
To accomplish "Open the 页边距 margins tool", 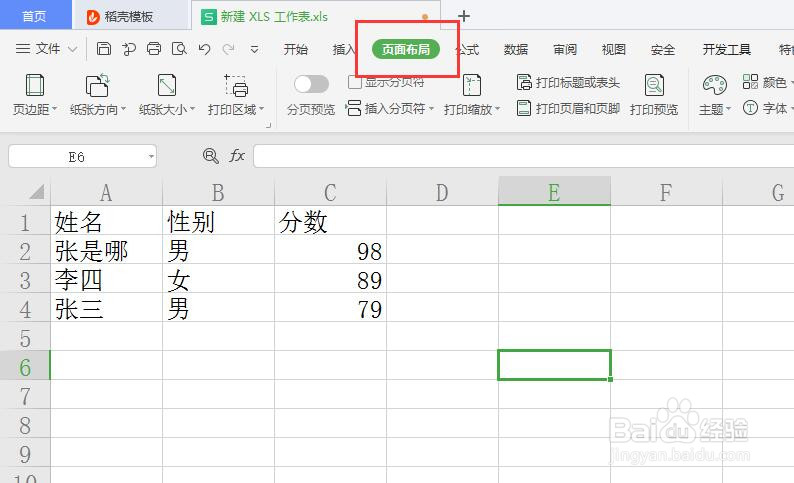I will tap(34, 95).
